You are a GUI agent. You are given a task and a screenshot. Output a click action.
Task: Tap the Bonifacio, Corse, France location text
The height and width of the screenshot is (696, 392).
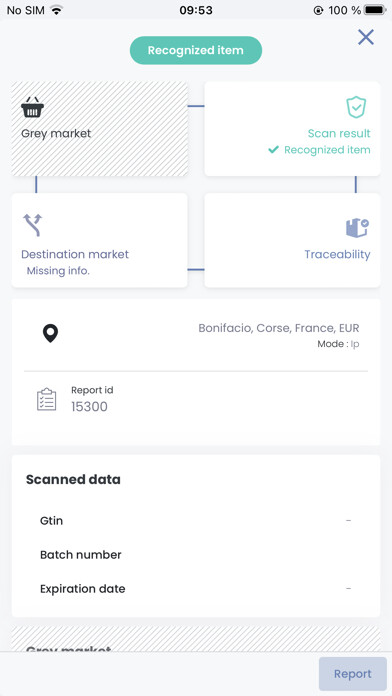point(279,328)
